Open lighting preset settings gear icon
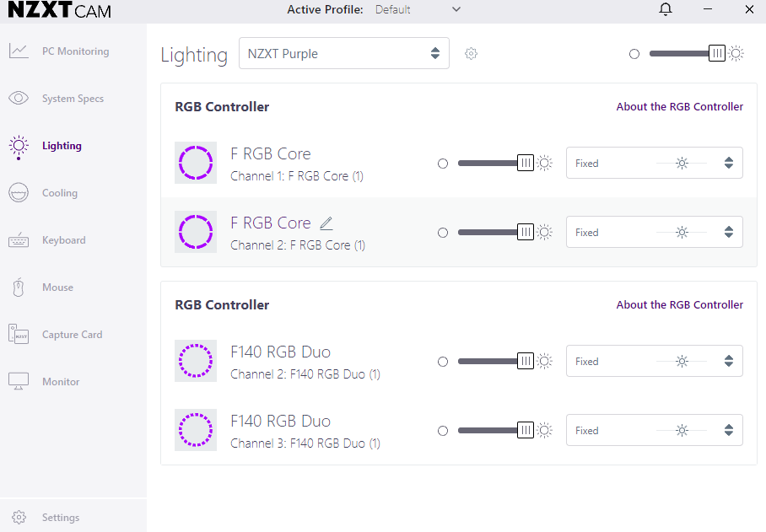Viewport: 766px width, 532px height. pyautogui.click(x=471, y=53)
